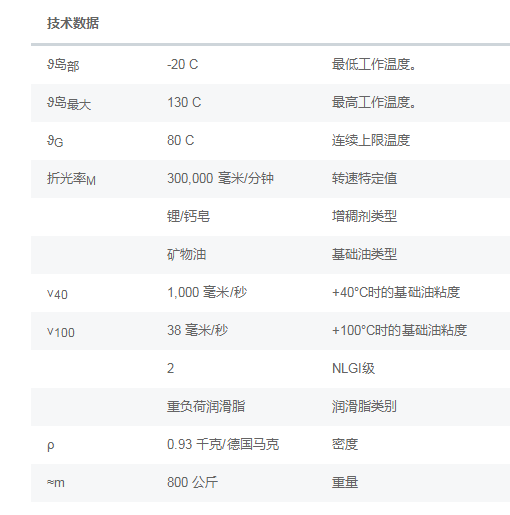Select the 锂/钙皂 thickener value
Viewport: 510px width, 515px height.
point(188,216)
